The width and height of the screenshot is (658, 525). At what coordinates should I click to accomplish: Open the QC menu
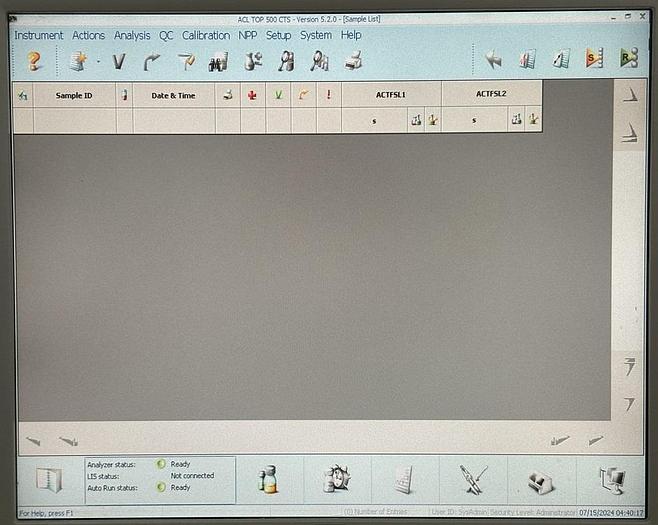pyautogui.click(x=166, y=35)
